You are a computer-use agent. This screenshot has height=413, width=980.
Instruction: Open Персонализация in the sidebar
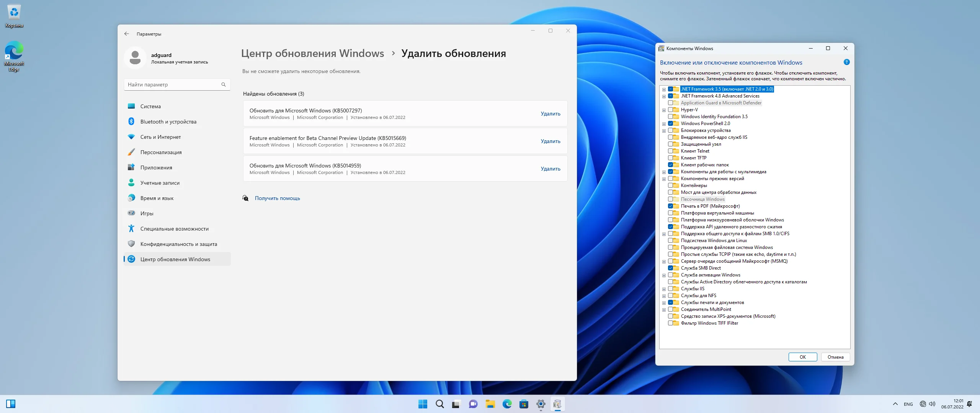coord(161,152)
